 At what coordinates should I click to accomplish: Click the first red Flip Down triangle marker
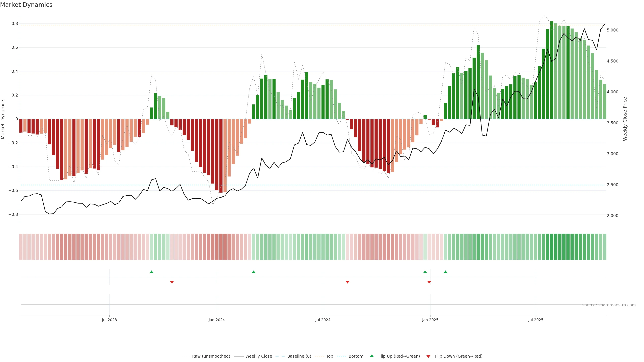point(172,282)
